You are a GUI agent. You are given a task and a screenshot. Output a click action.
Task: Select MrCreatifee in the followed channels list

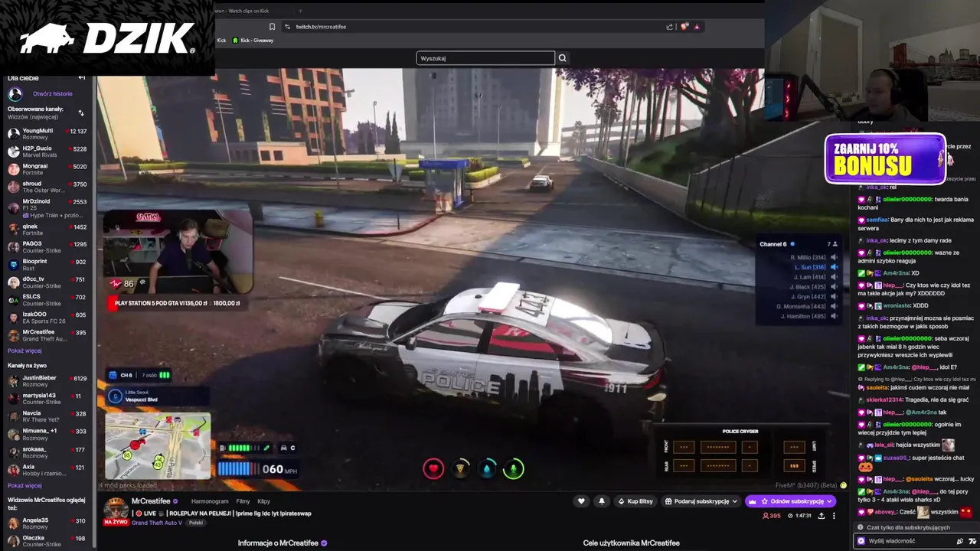(x=47, y=335)
